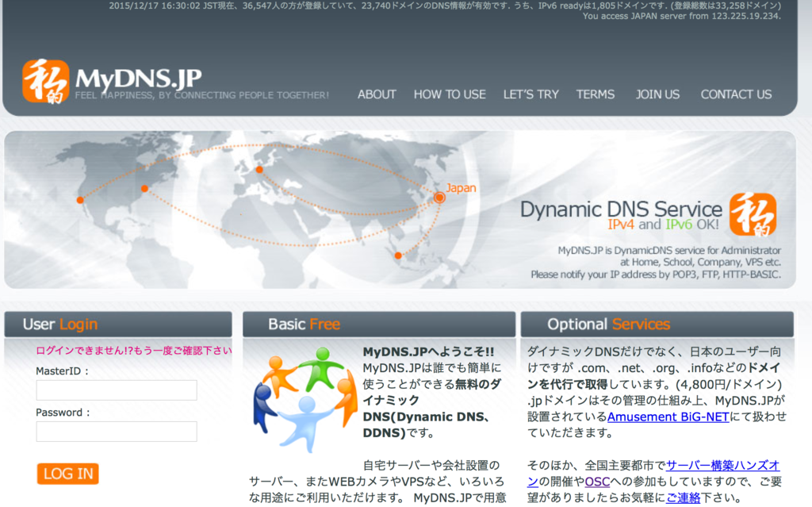The height and width of the screenshot is (507, 812).
Task: Open the TERMS navigation item
Action: coord(595,94)
